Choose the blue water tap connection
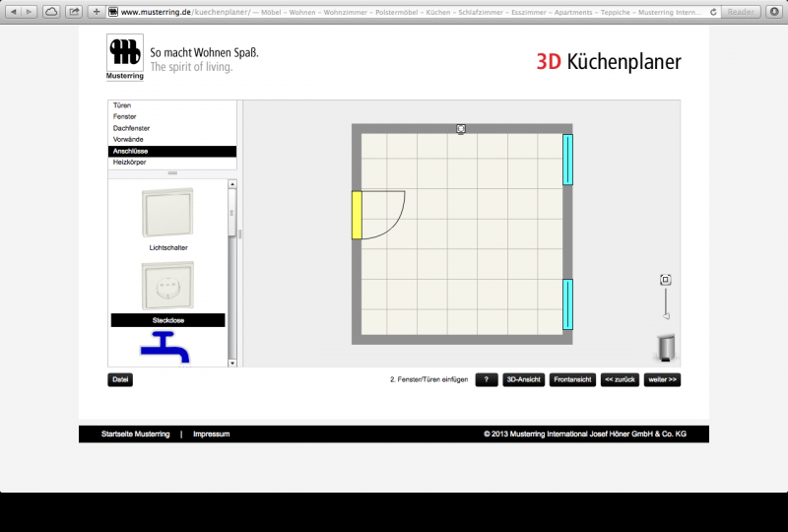This screenshot has height=532, width=788. pos(167,348)
